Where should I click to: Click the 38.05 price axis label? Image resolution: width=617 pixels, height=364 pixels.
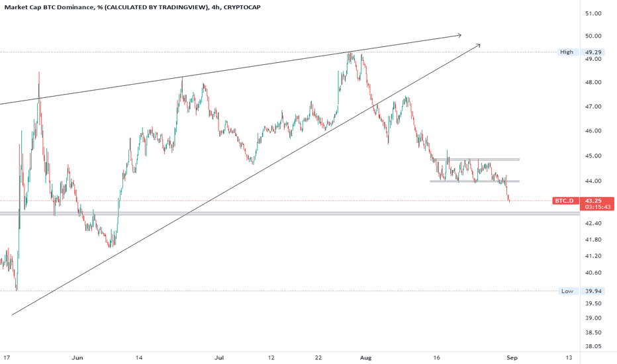coord(593,346)
